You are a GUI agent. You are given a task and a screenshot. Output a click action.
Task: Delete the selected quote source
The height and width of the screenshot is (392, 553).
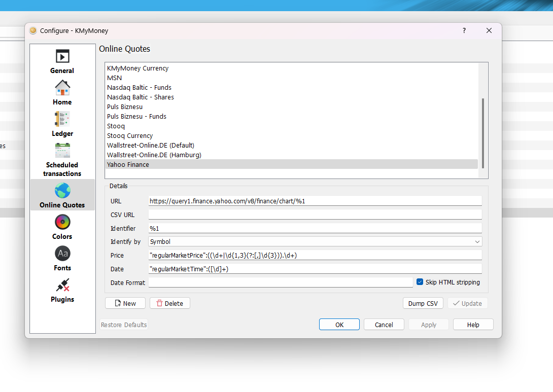[170, 303]
